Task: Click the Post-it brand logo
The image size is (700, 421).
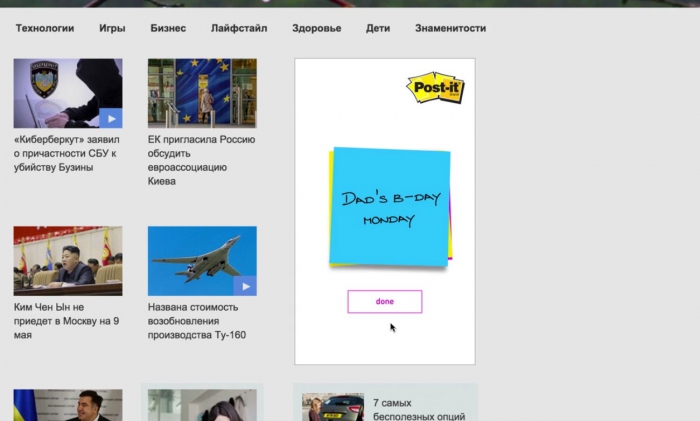Action: [436, 88]
